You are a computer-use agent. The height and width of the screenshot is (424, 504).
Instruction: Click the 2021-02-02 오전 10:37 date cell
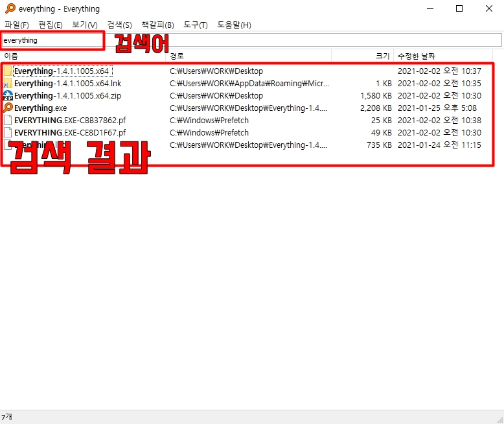[439, 71]
